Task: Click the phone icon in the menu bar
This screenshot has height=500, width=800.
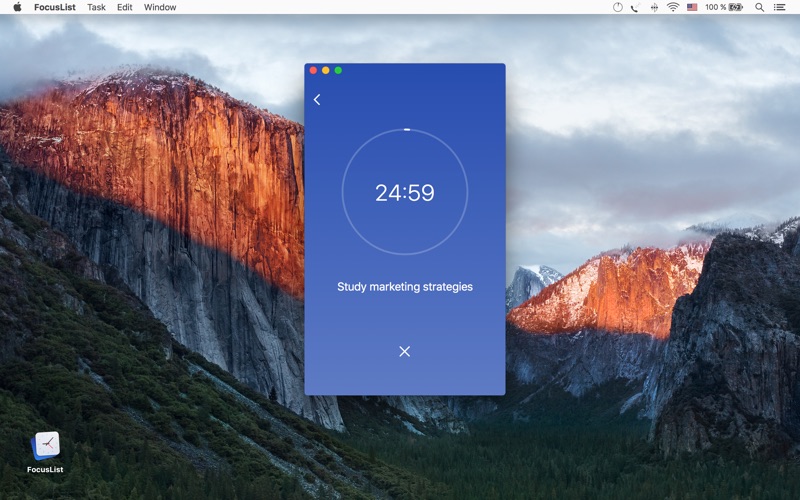Action: coord(635,7)
